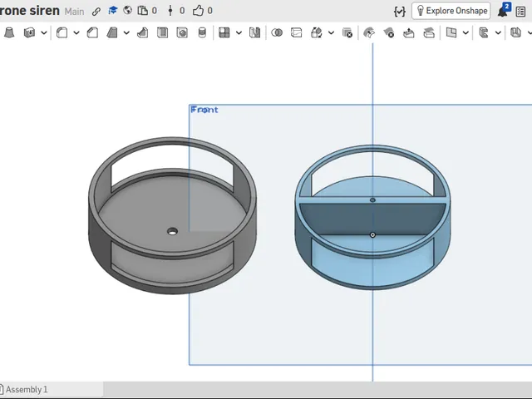Select the Loft tool
This screenshot has width=532, height=399.
click(x=9, y=33)
